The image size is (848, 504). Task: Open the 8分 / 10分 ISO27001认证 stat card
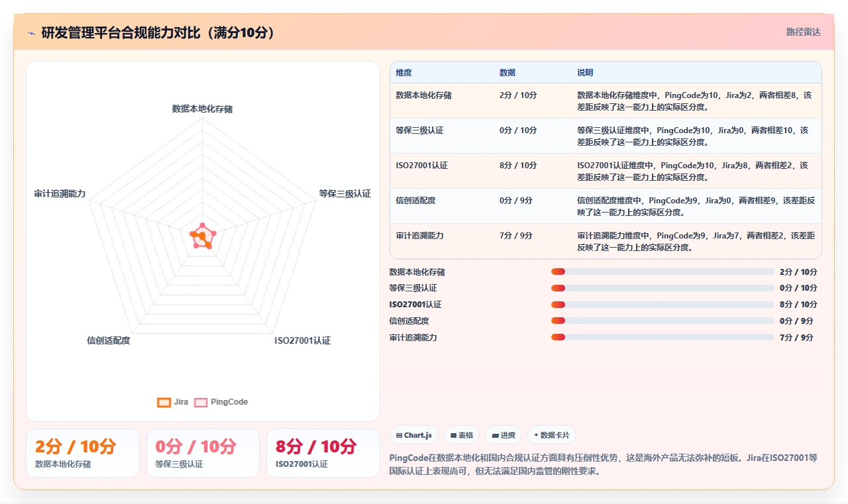click(323, 453)
